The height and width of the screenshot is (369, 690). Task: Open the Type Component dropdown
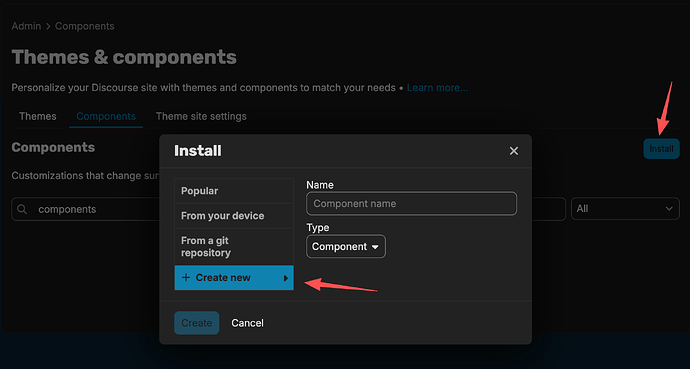click(346, 247)
